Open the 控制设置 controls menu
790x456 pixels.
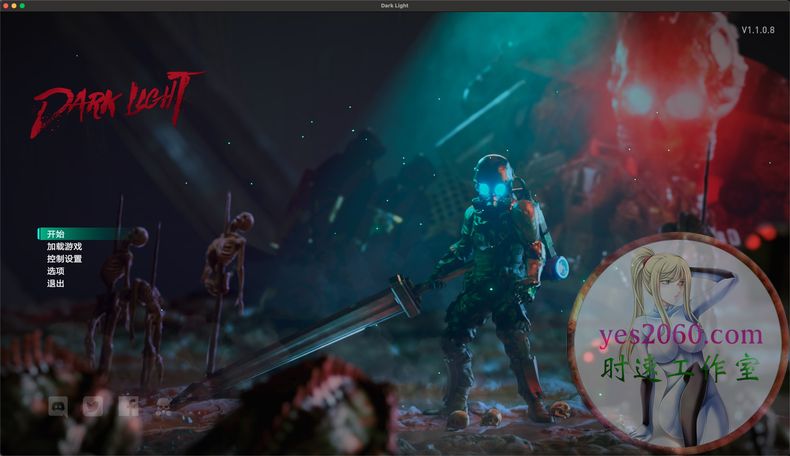click(x=64, y=259)
